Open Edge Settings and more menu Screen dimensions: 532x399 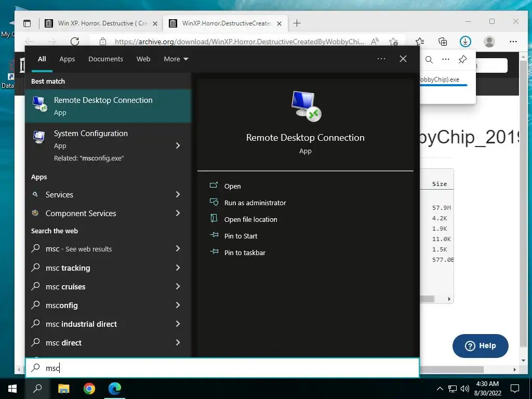(513, 42)
